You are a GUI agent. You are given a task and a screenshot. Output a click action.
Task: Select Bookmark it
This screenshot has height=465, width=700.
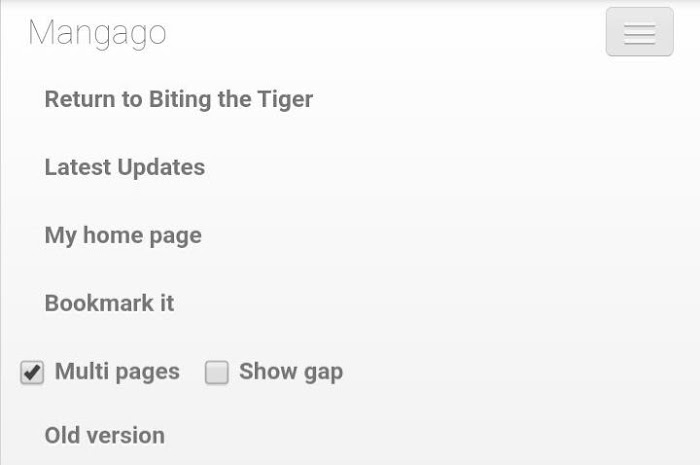109,303
